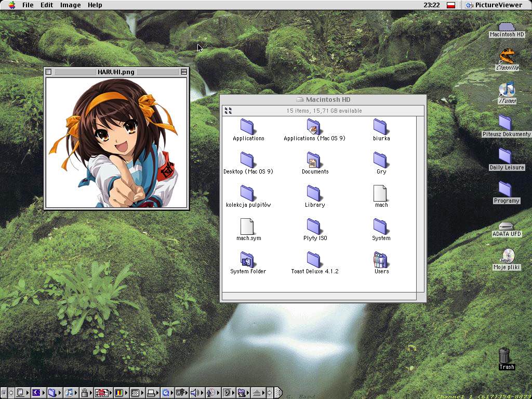Image resolution: width=532 pixels, height=399 pixels.
Task: Open the Applications folder in Macintosh HD window
Action: coord(248,129)
